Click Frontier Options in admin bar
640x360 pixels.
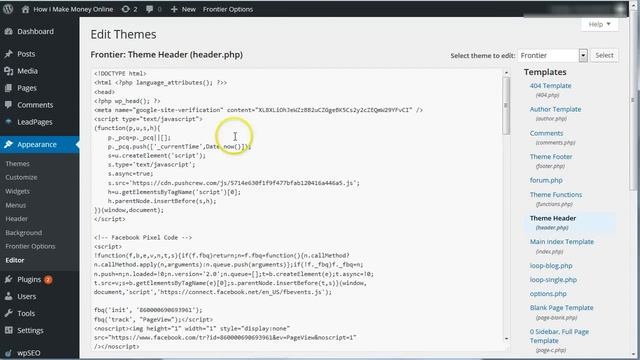pyautogui.click(x=228, y=9)
